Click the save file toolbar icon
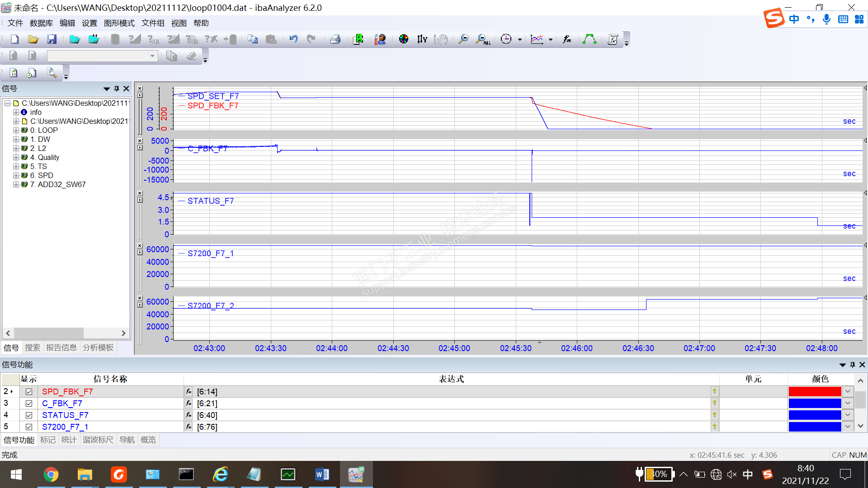 tap(52, 39)
